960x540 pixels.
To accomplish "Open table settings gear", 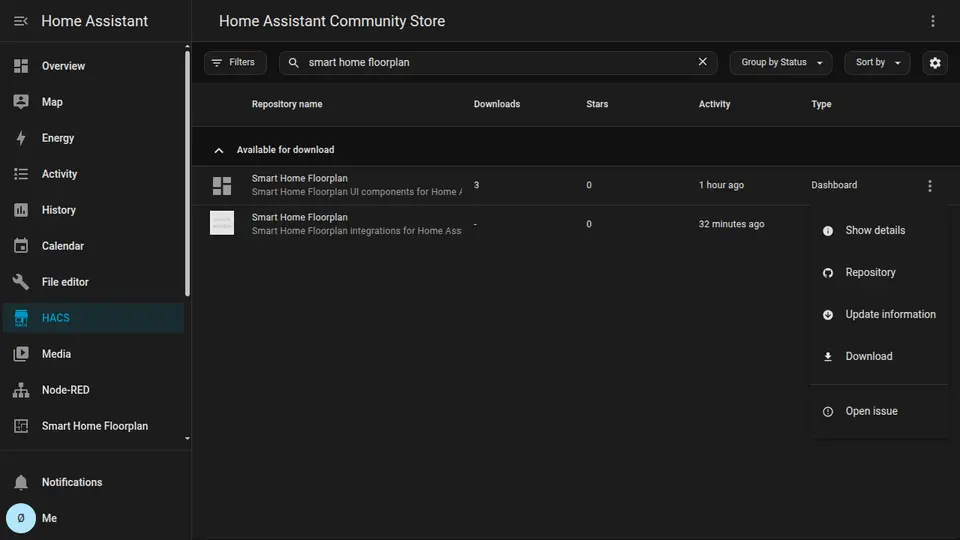I will tap(935, 62).
